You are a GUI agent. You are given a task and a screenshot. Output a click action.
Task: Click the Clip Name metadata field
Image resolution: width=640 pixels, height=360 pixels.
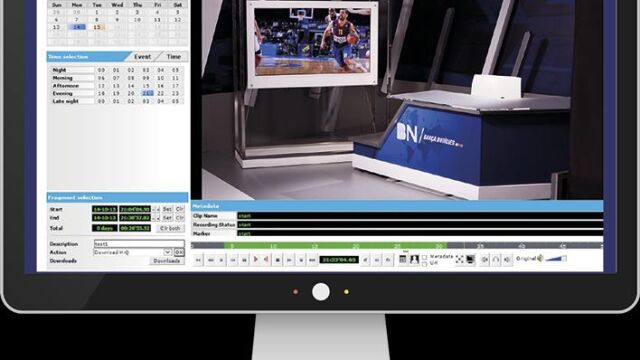click(420, 216)
